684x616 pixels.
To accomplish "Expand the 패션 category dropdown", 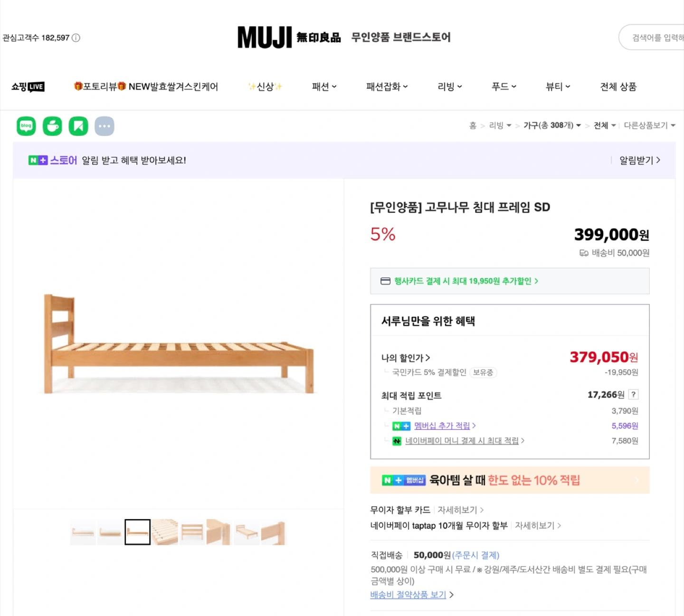I will coord(324,87).
